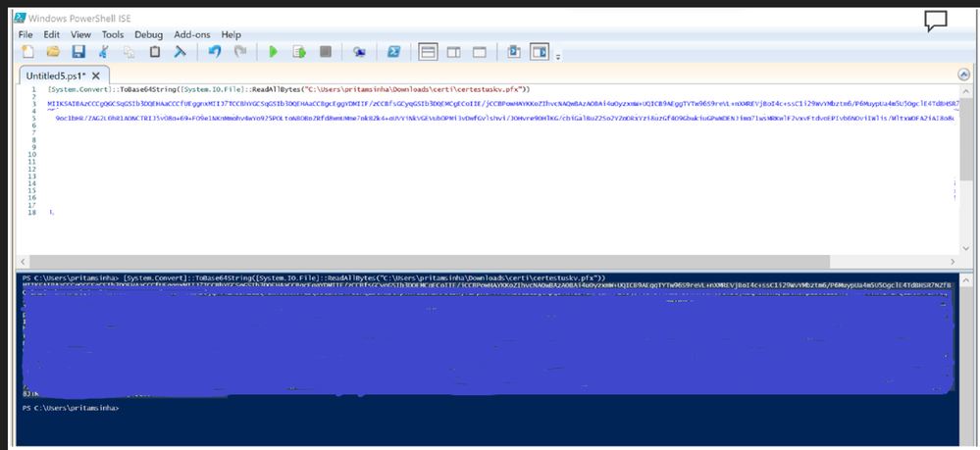
Task: Open a script using the folder icon
Action: 53,52
